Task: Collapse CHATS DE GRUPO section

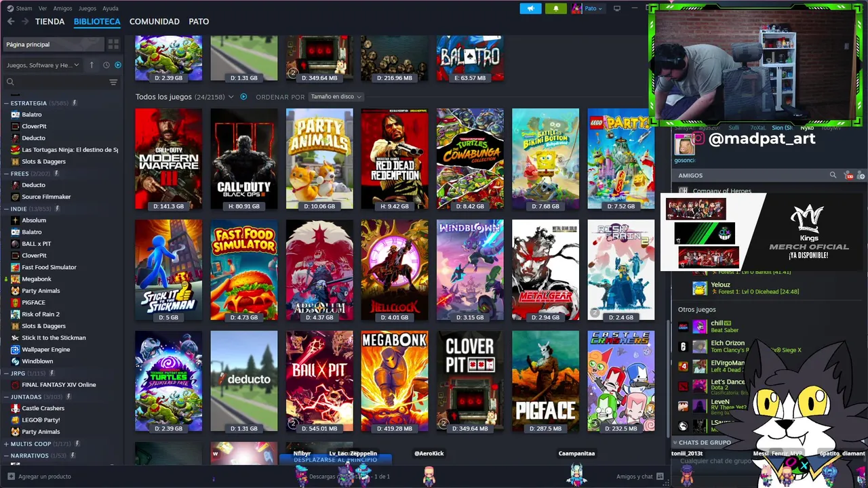Action: [x=674, y=442]
